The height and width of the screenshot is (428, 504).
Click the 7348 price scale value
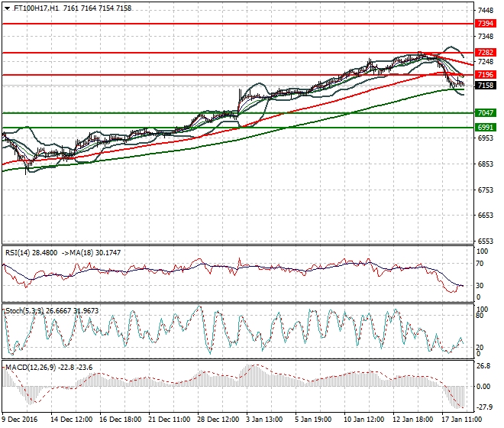point(486,37)
